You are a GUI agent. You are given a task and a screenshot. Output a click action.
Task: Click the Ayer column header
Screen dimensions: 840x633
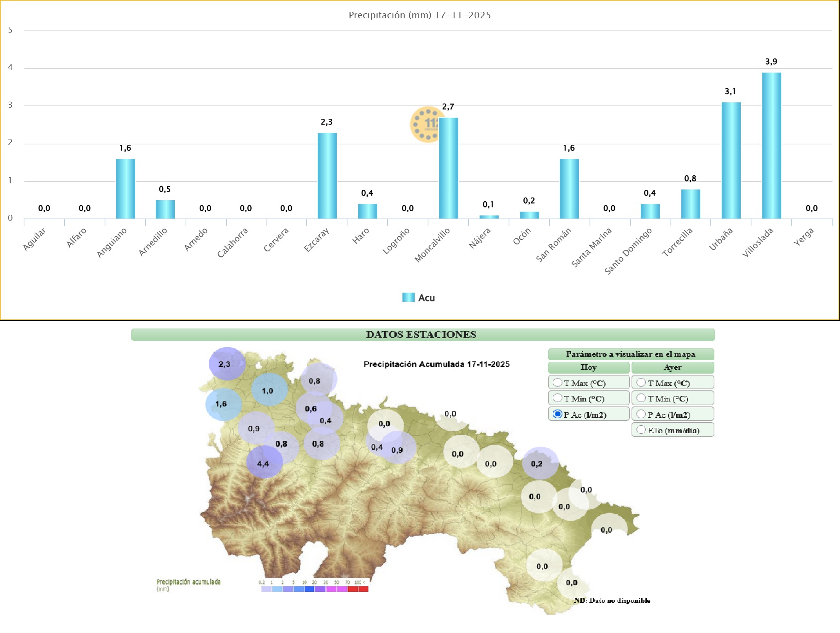673,367
